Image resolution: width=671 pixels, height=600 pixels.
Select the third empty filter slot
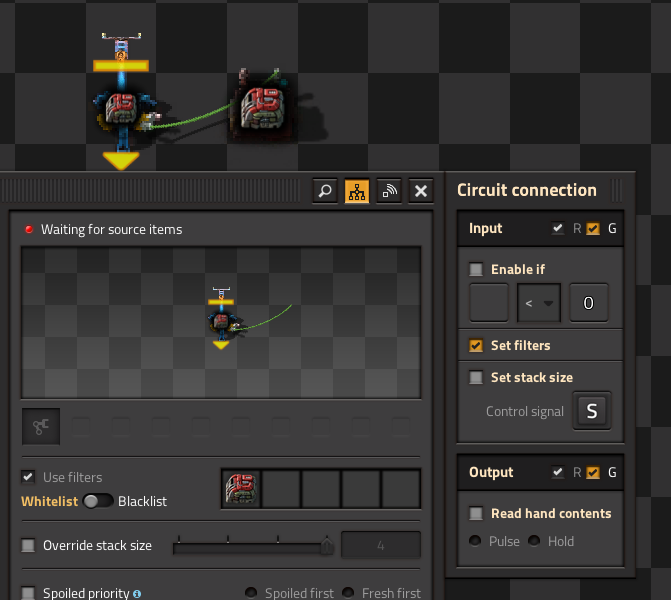tap(321, 489)
